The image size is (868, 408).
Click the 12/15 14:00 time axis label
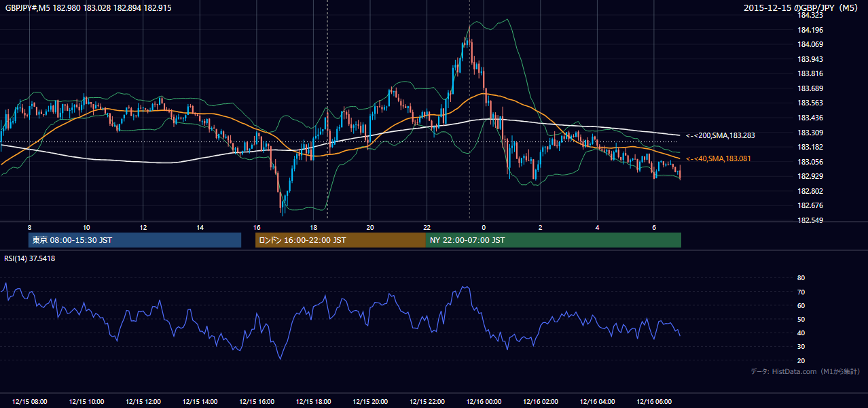click(x=200, y=402)
